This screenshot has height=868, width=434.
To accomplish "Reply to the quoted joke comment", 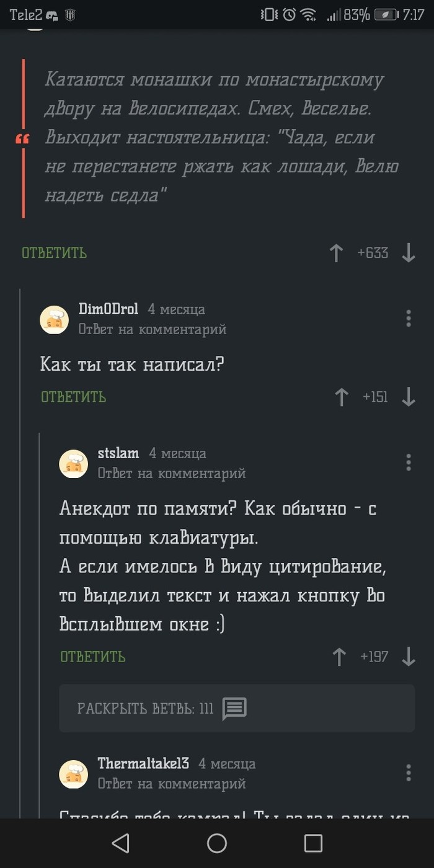I will [x=54, y=253].
